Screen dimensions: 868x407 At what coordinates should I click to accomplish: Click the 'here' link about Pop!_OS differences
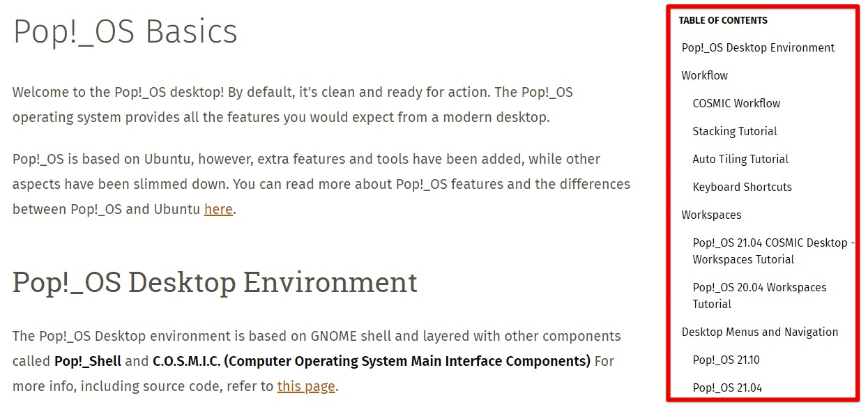click(x=218, y=209)
